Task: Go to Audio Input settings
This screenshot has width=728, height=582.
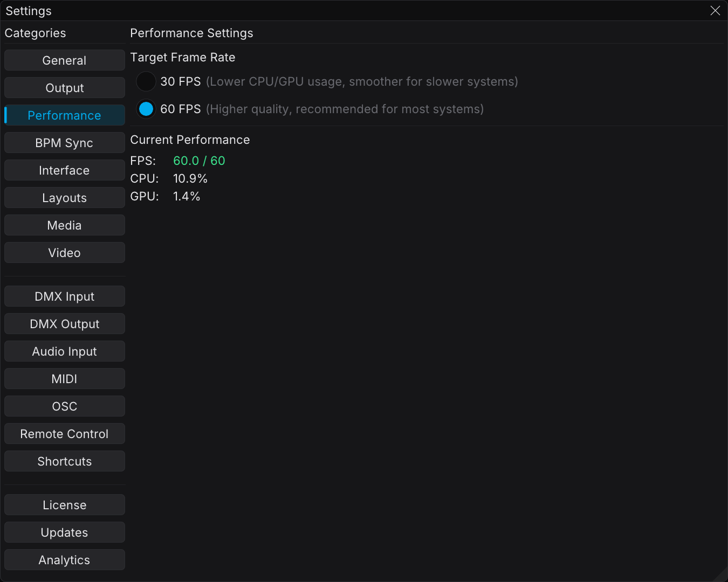Action: pyautogui.click(x=65, y=351)
